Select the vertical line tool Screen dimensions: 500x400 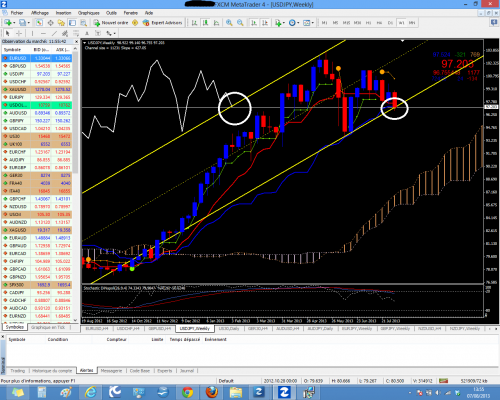[x=32, y=33]
